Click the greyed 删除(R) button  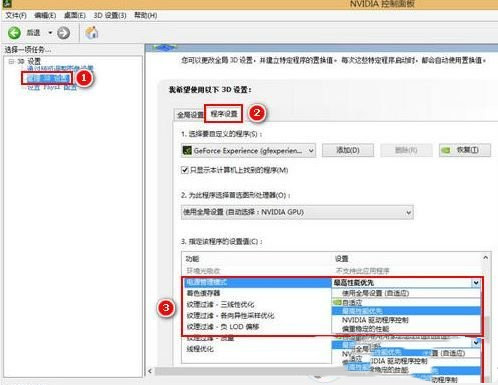[406, 150]
